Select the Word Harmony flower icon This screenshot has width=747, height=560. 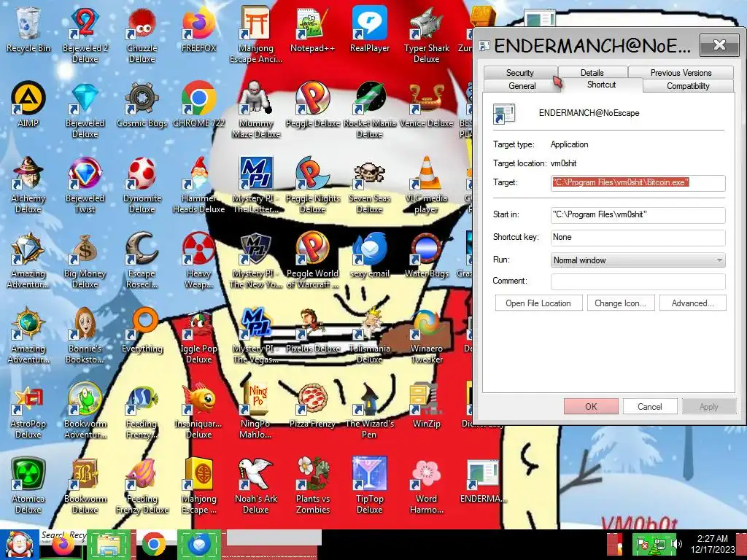(426, 486)
